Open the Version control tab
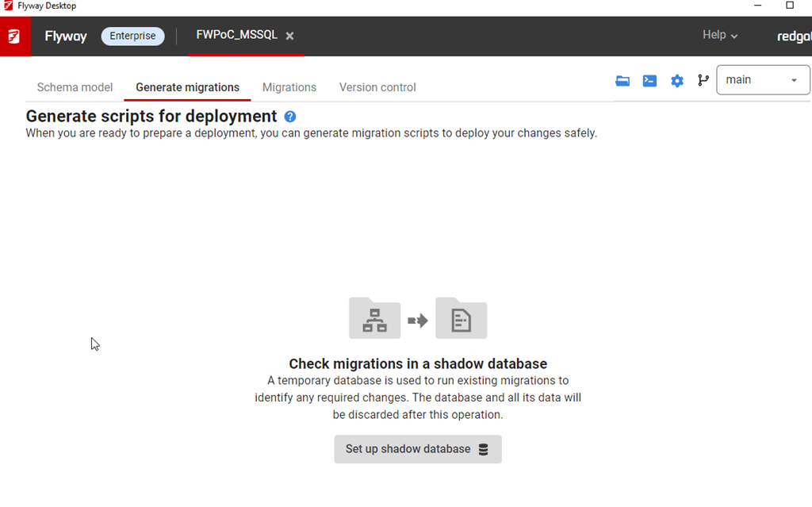812x507 pixels. pyautogui.click(x=377, y=87)
